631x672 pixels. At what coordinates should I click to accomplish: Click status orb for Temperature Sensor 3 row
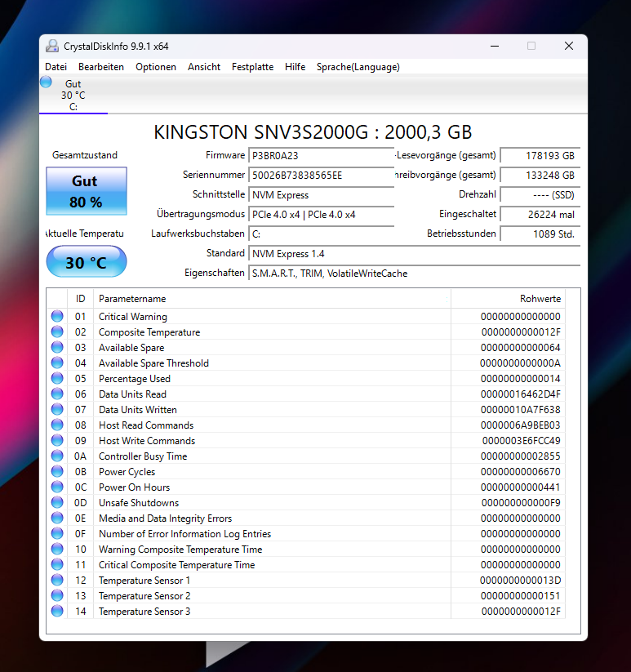point(57,611)
